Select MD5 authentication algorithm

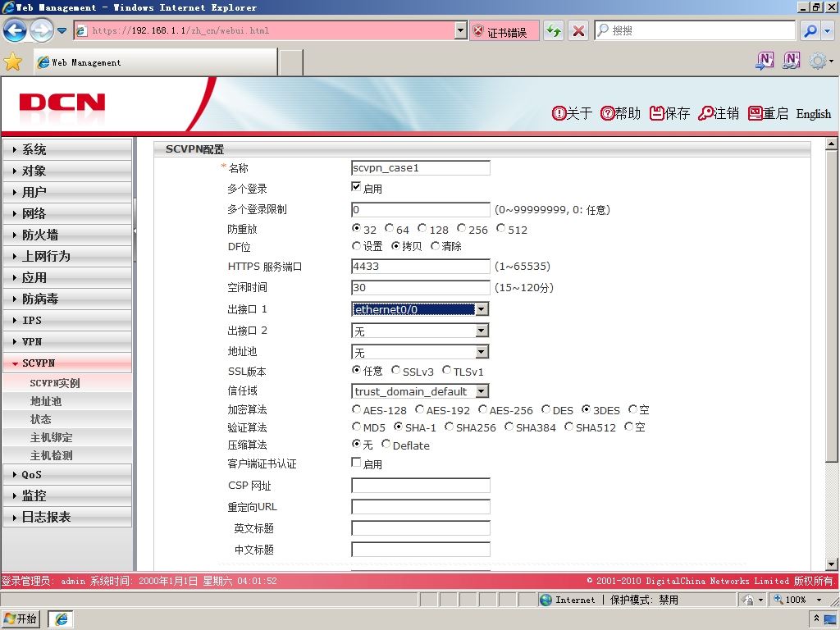pos(356,426)
